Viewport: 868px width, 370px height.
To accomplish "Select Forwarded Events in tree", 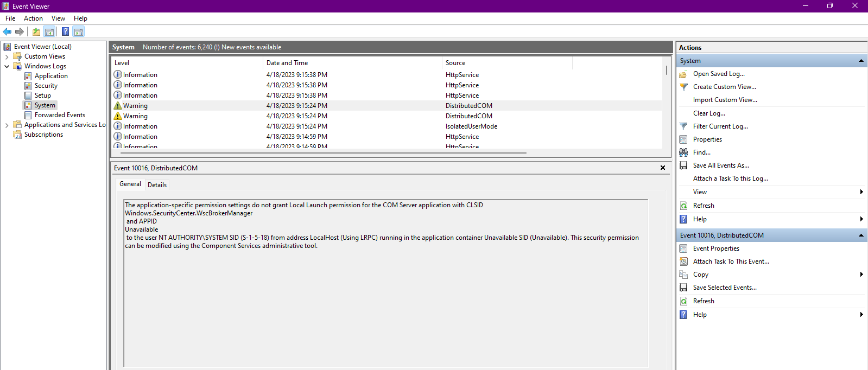I will tap(60, 115).
